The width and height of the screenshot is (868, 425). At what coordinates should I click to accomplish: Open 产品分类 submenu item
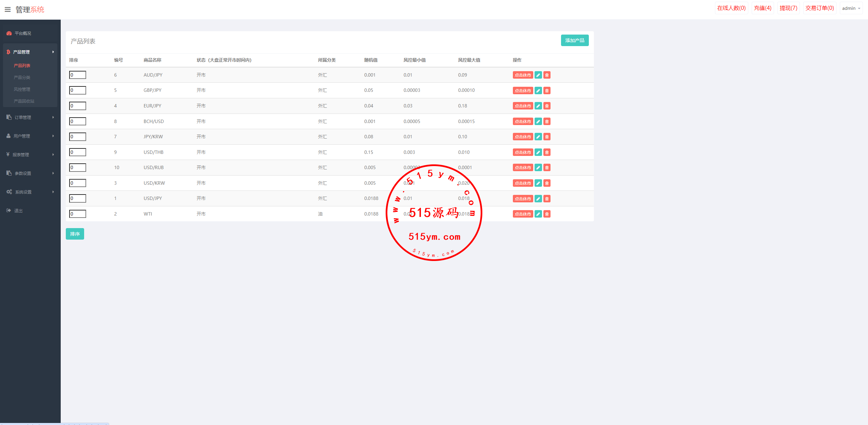coord(22,77)
